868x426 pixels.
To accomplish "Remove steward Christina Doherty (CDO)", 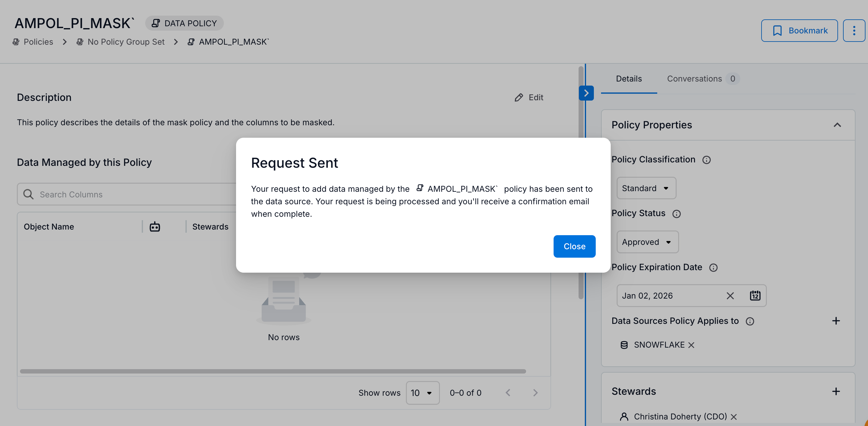I will 733,417.
